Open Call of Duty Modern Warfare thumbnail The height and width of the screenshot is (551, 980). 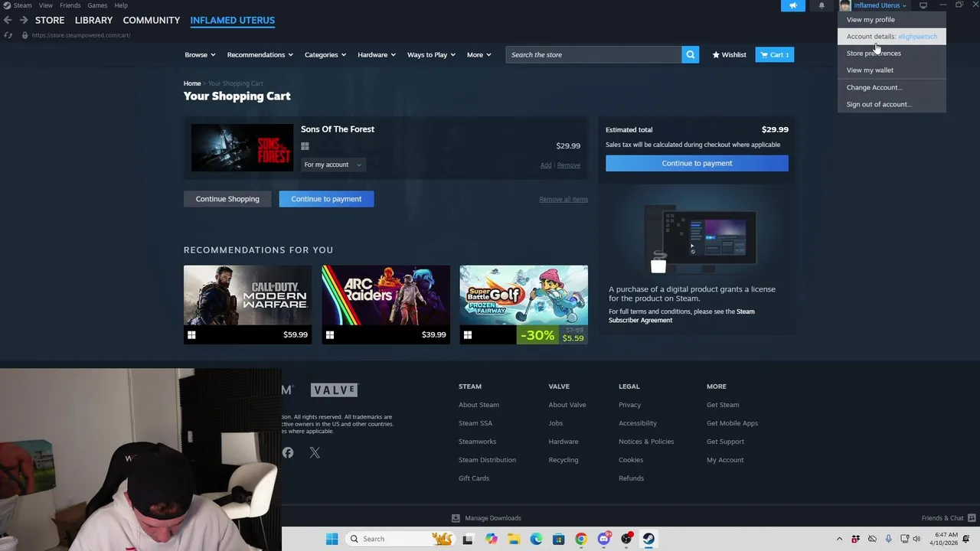pyautogui.click(x=247, y=305)
